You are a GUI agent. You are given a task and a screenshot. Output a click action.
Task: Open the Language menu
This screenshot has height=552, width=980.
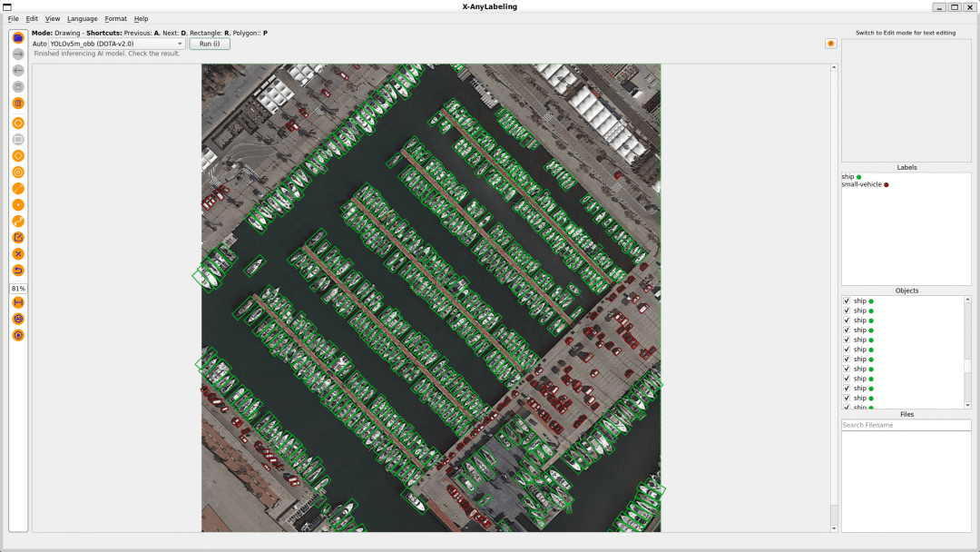(83, 19)
